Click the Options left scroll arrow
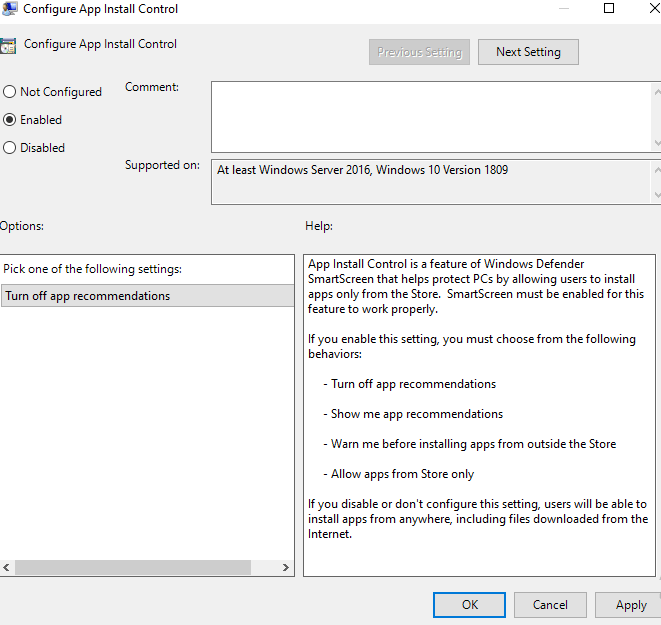661x625 pixels. pyautogui.click(x=6, y=567)
